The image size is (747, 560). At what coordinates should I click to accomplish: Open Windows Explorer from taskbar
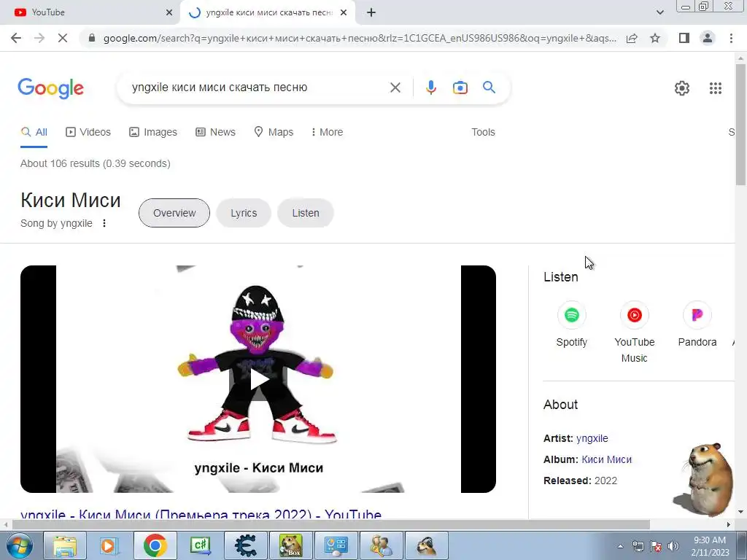(65, 545)
